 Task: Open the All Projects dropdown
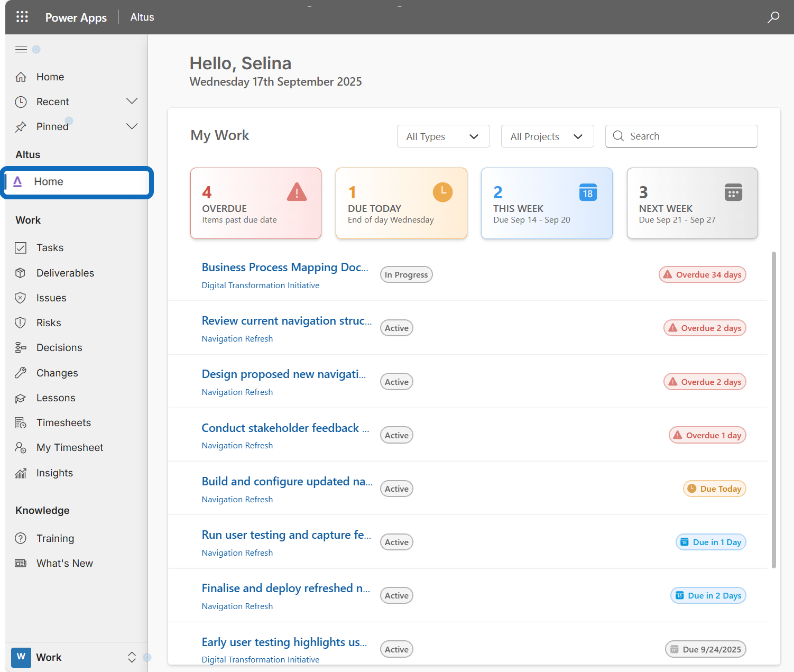click(x=547, y=136)
